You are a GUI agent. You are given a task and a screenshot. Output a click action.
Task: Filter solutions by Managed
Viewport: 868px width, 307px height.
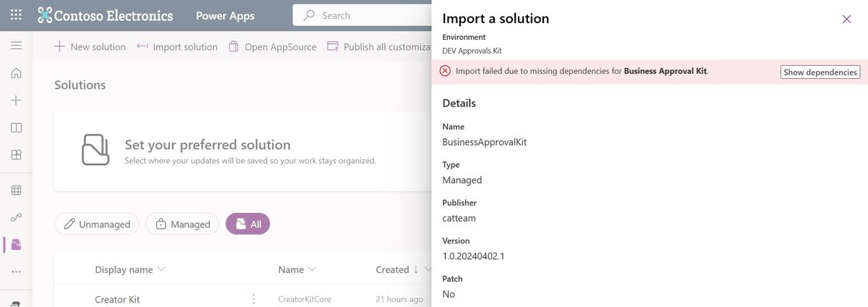click(182, 224)
